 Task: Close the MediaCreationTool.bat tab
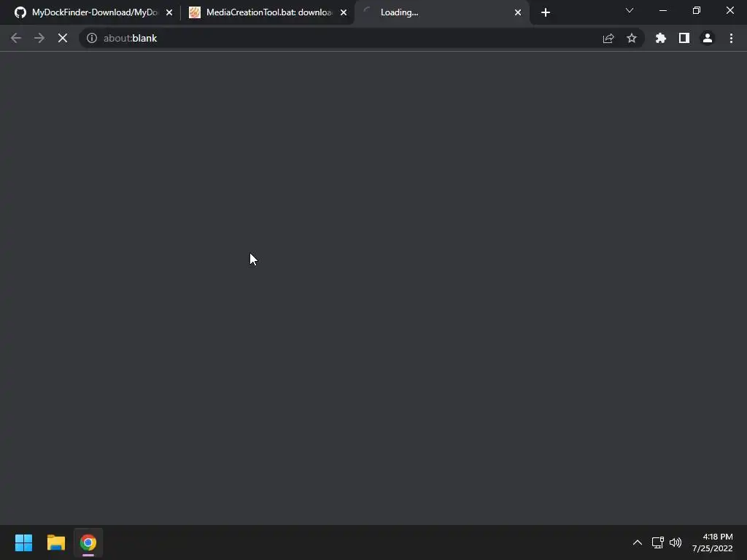(344, 12)
